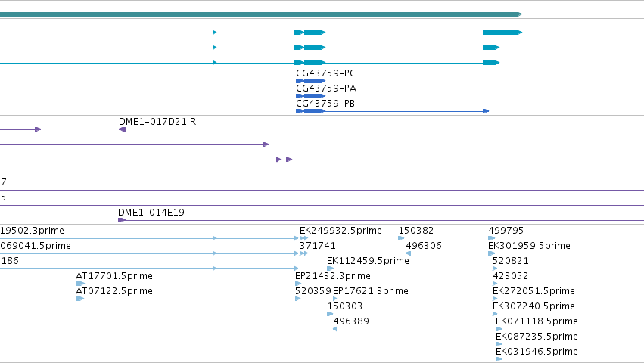Select the CG43759-PC transcript label
This screenshot has height=363, width=644.
(x=325, y=73)
